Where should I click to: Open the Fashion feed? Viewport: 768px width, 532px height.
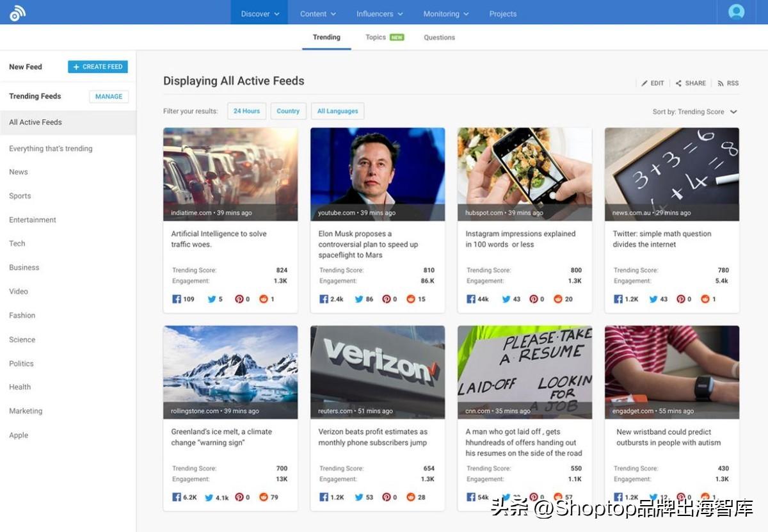(22, 315)
